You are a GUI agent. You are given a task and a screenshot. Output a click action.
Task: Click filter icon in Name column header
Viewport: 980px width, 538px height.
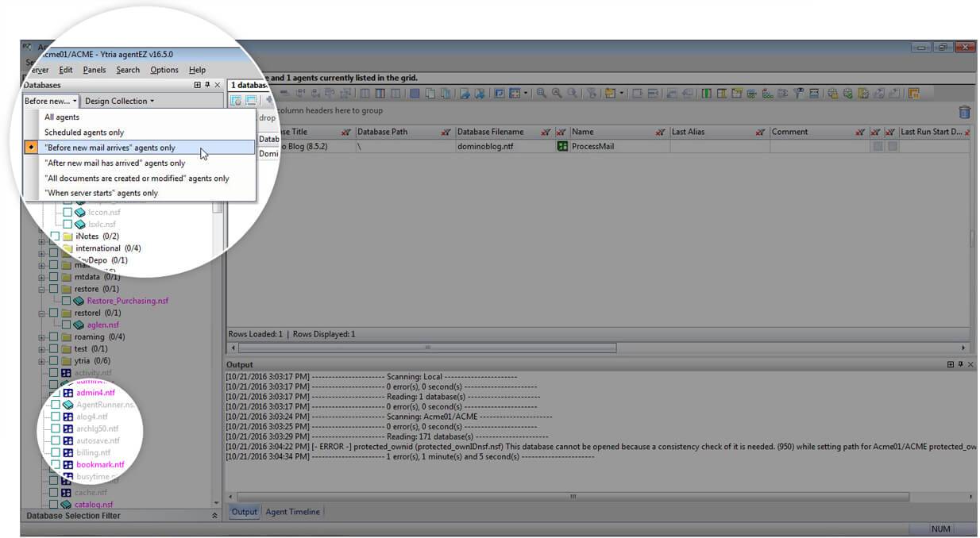click(661, 133)
